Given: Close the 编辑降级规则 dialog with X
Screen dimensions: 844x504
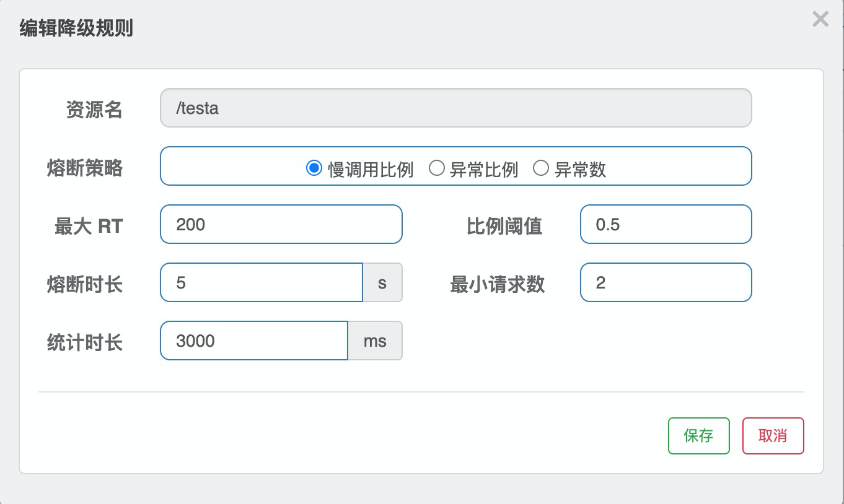Looking at the screenshot, I should pyautogui.click(x=820, y=20).
